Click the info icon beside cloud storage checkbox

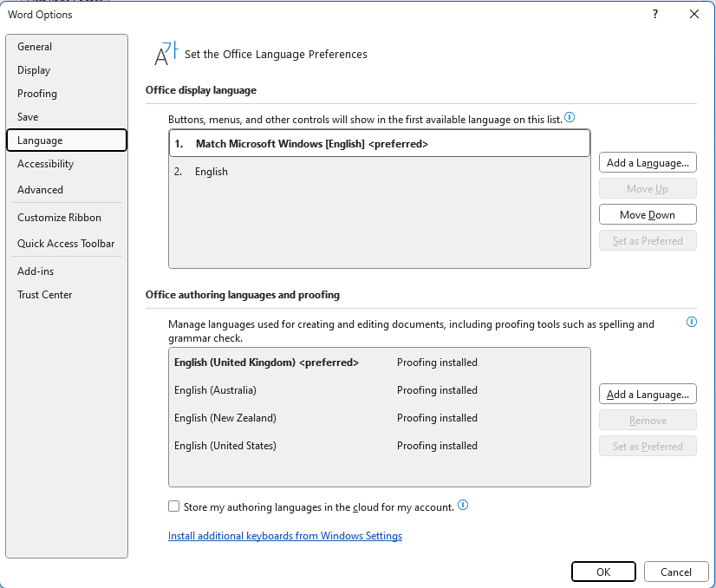pyautogui.click(x=463, y=505)
